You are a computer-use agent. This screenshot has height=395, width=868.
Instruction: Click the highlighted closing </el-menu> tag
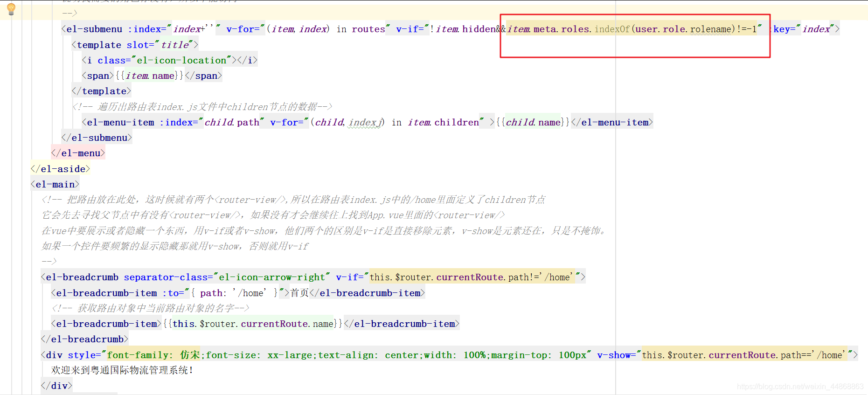[78, 153]
